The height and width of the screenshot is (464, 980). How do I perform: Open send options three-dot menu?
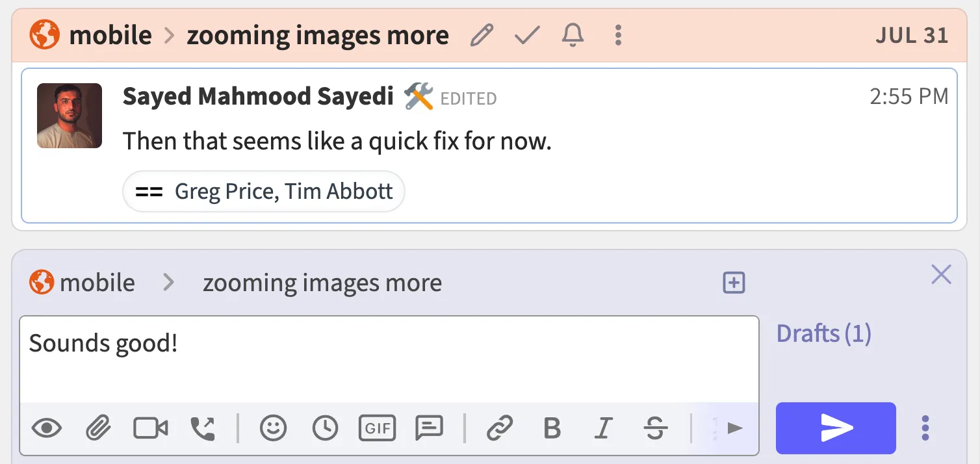(925, 428)
